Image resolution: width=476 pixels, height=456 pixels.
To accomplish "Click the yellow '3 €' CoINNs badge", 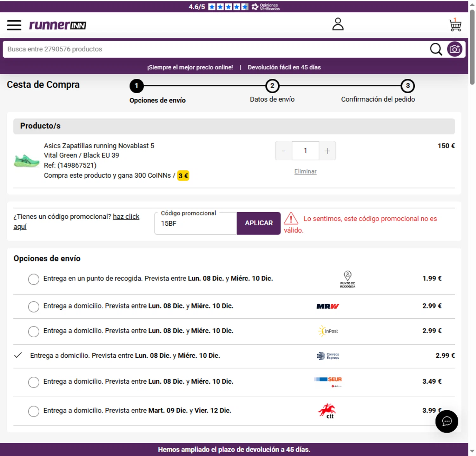I will tap(183, 175).
